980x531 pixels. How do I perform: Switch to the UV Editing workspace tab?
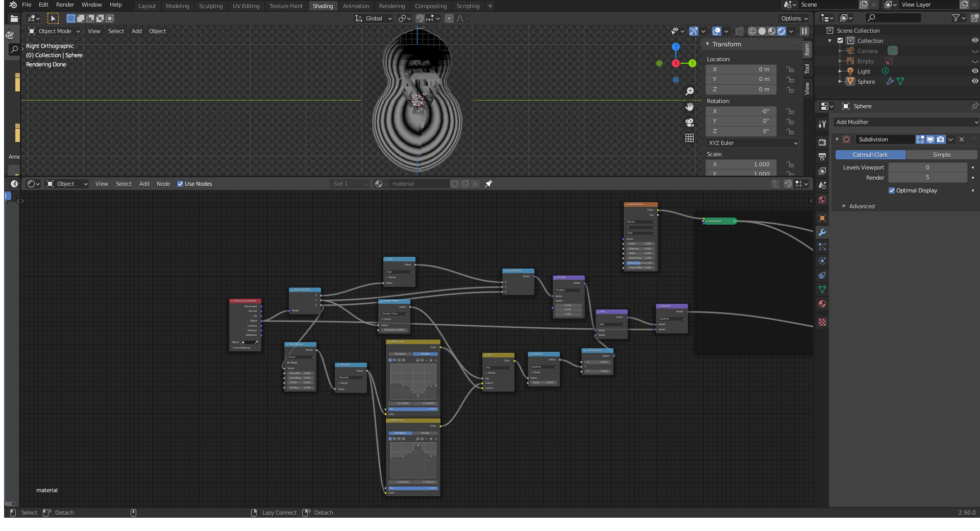coord(246,6)
